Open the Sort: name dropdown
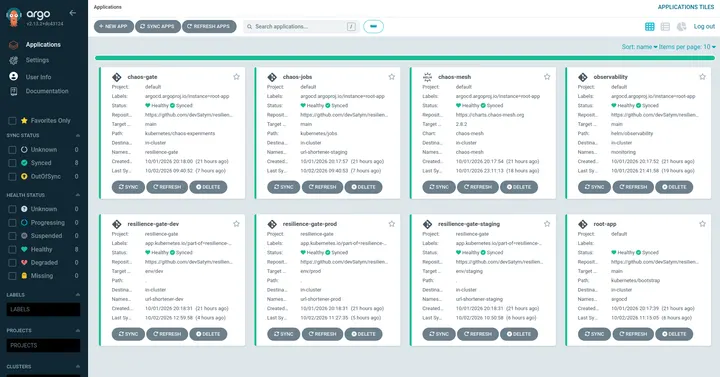720x377 pixels. pyautogui.click(x=639, y=47)
